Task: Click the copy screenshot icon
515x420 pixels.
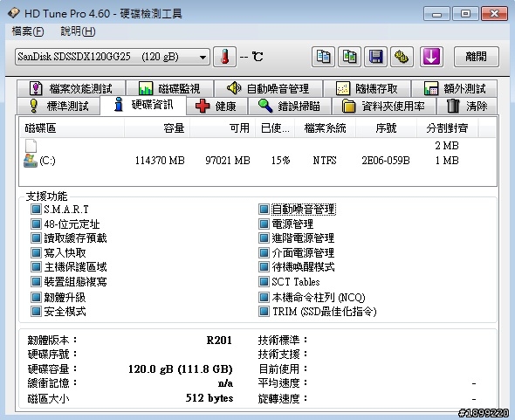Action: (349, 57)
